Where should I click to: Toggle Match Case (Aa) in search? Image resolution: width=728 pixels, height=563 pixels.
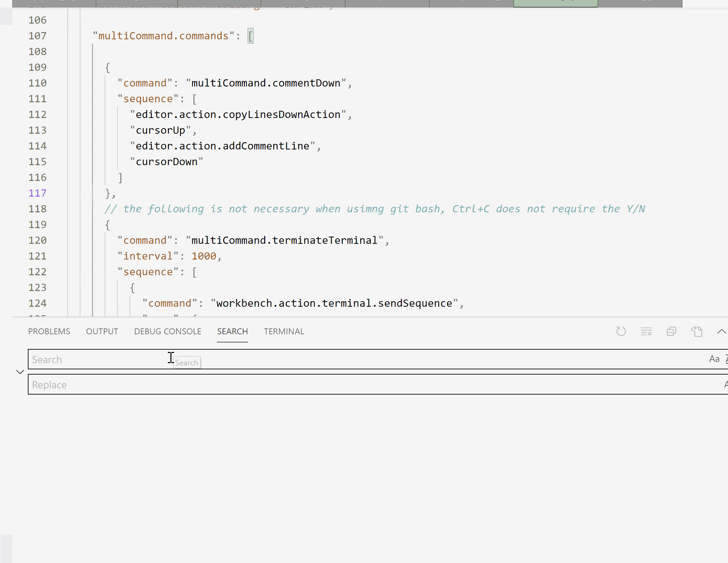pos(714,359)
